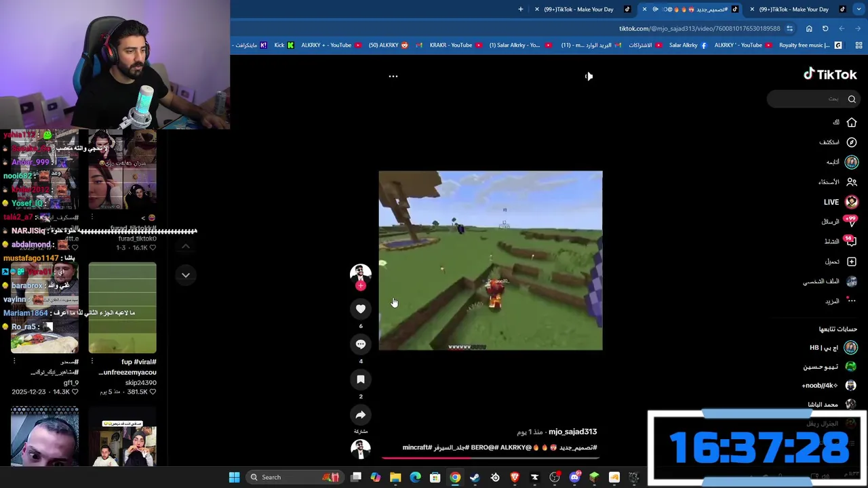This screenshot has height=488, width=868.
Task: Open Messages with +99 badge
Action: pos(841,222)
